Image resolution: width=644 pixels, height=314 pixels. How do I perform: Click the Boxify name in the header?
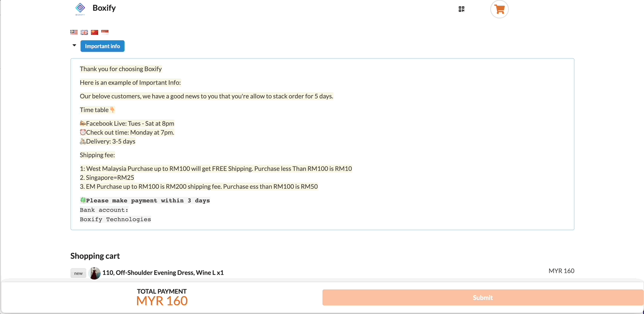(104, 8)
